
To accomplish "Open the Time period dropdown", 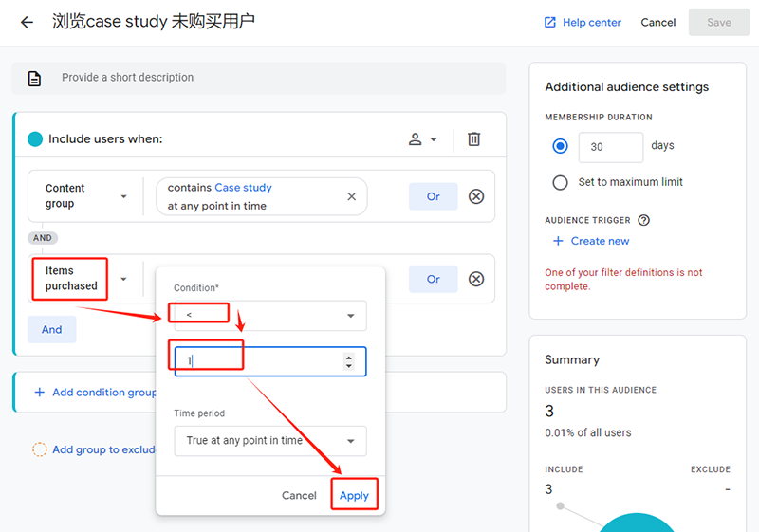I will pyautogui.click(x=270, y=441).
